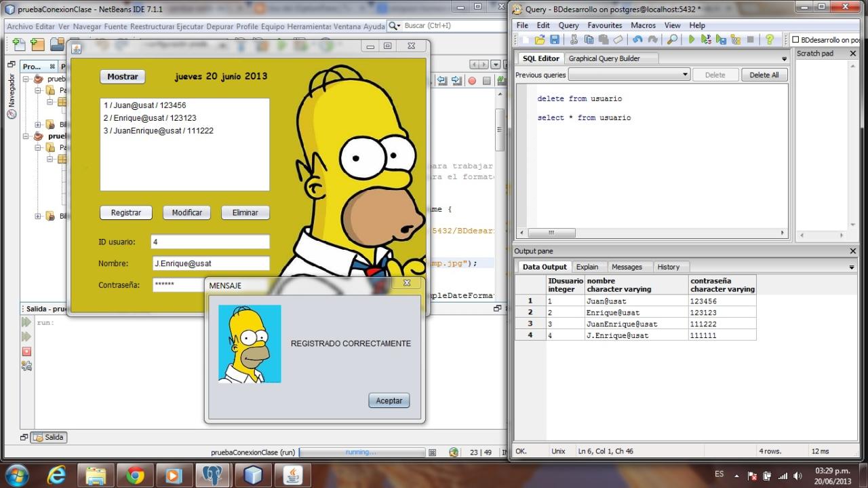Click the Cut scissors icon in Query window
The height and width of the screenshot is (488, 868).
pyautogui.click(x=574, y=40)
